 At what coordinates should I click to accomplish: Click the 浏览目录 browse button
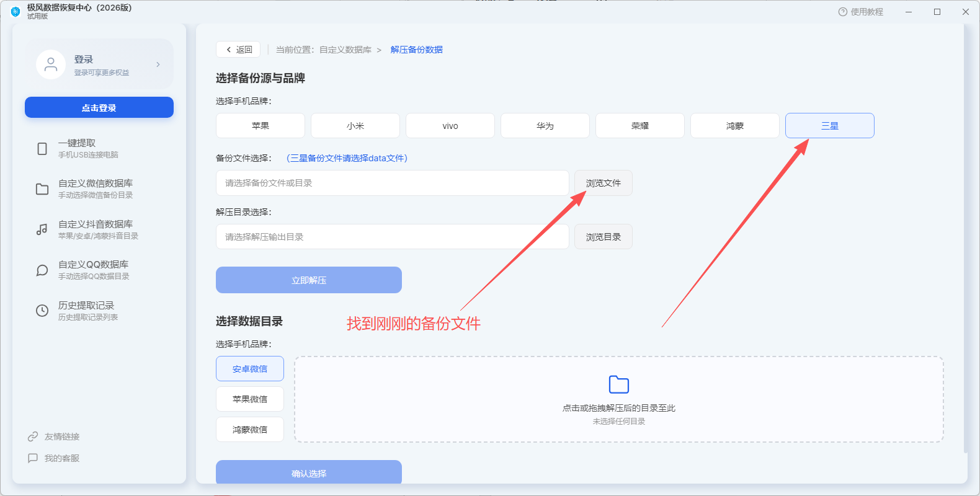tap(604, 237)
